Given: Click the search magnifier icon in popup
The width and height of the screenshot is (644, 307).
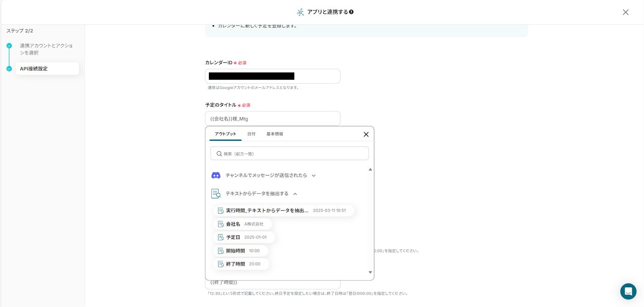Looking at the screenshot, I should coord(219,154).
